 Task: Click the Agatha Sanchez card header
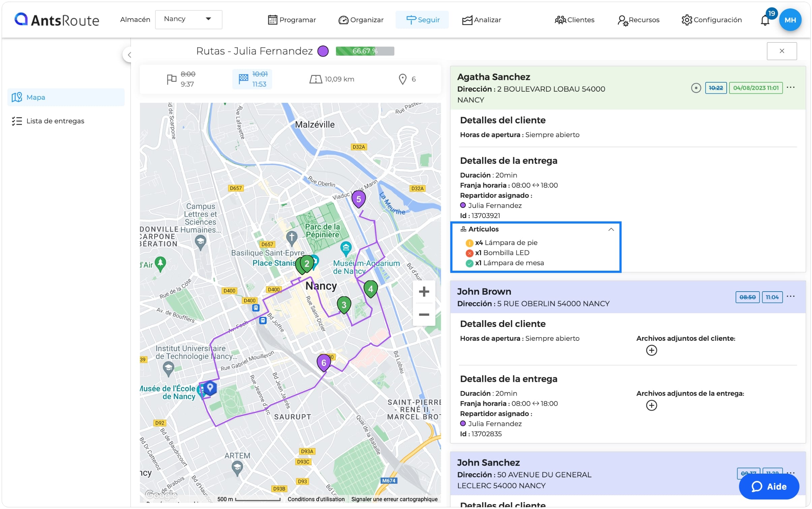(x=628, y=88)
